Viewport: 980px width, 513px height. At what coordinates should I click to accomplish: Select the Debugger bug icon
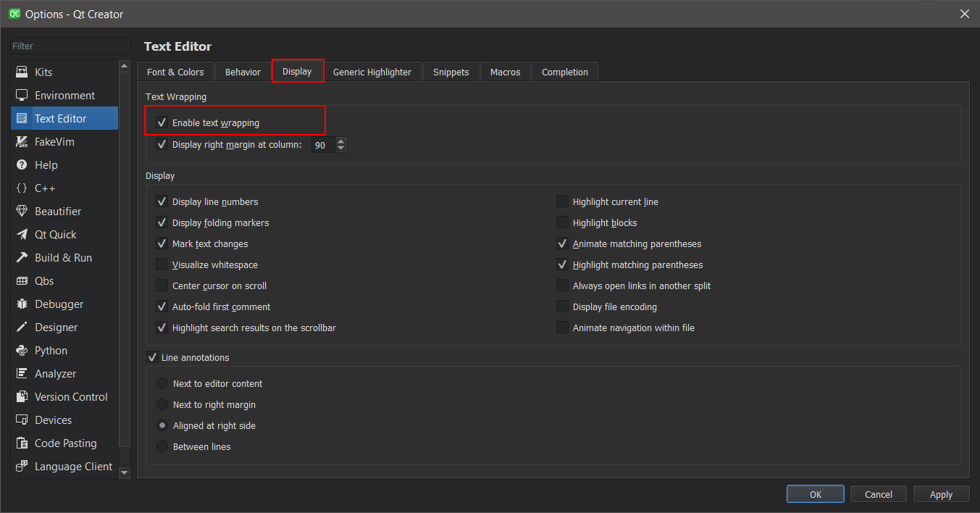[x=22, y=304]
